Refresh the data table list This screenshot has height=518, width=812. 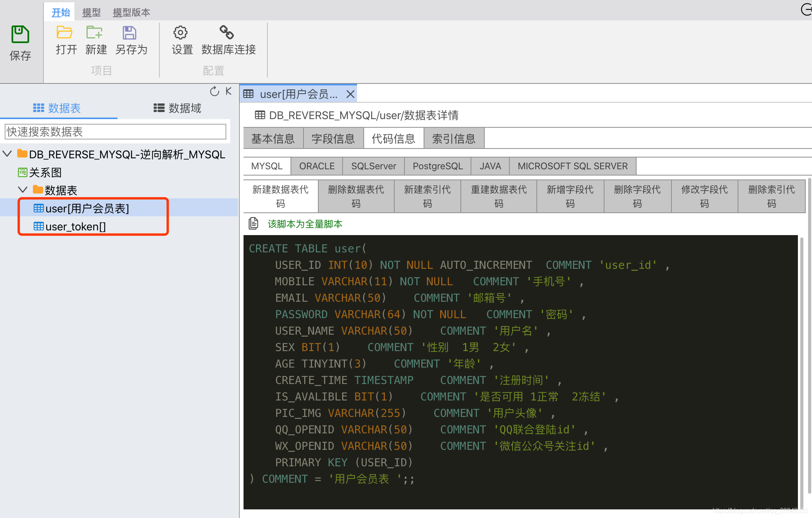(214, 92)
